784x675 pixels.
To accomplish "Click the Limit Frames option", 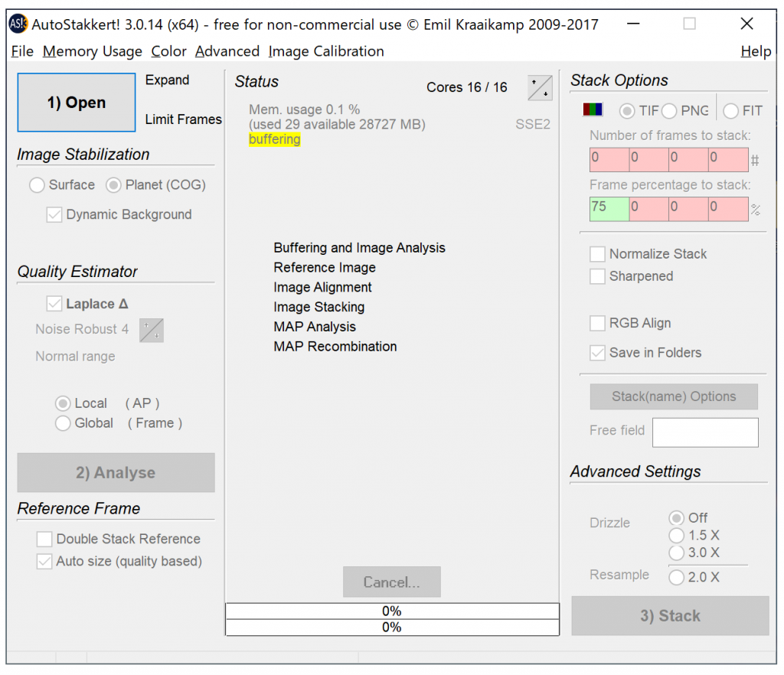I will click(x=184, y=119).
